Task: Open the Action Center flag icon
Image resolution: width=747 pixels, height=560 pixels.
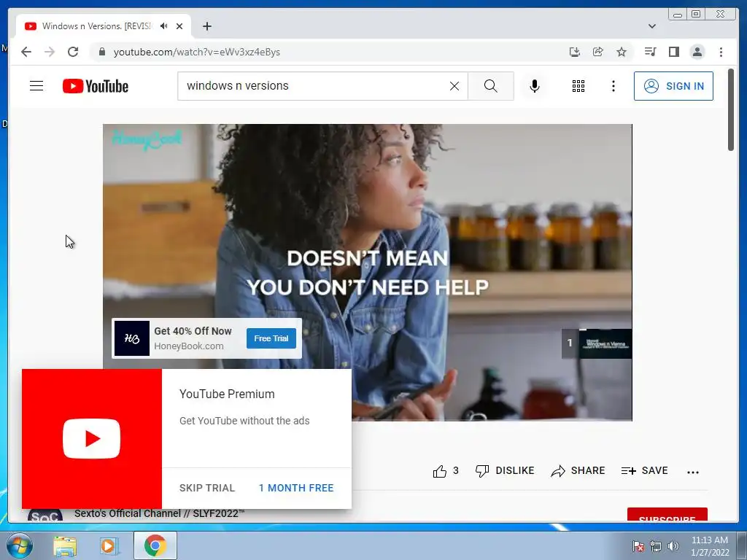Action: point(638,546)
